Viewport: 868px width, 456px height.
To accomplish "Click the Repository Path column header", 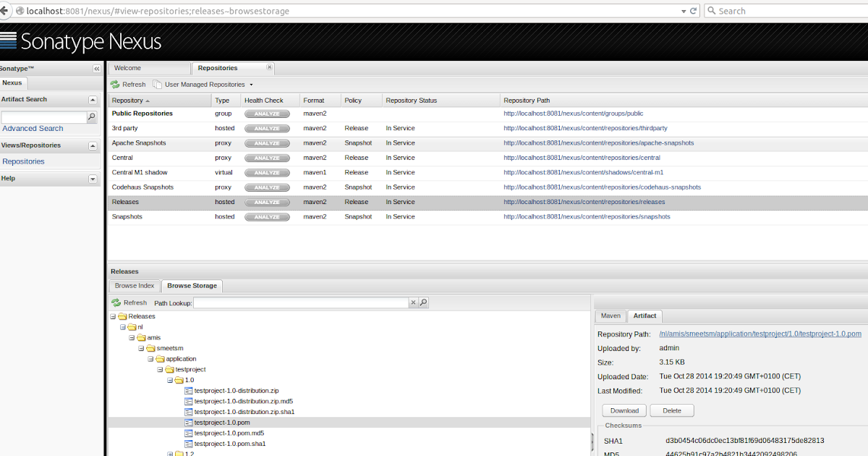I will (x=684, y=101).
